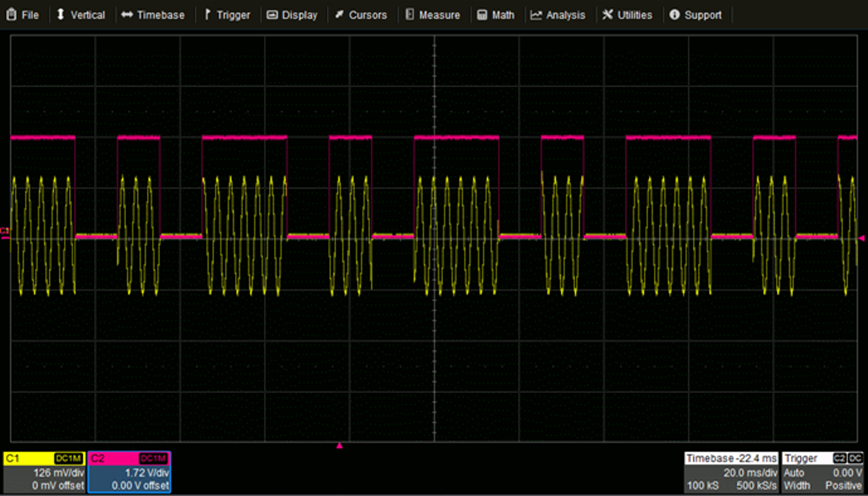
Task: Click the Display monitor icon
Action: tap(272, 15)
